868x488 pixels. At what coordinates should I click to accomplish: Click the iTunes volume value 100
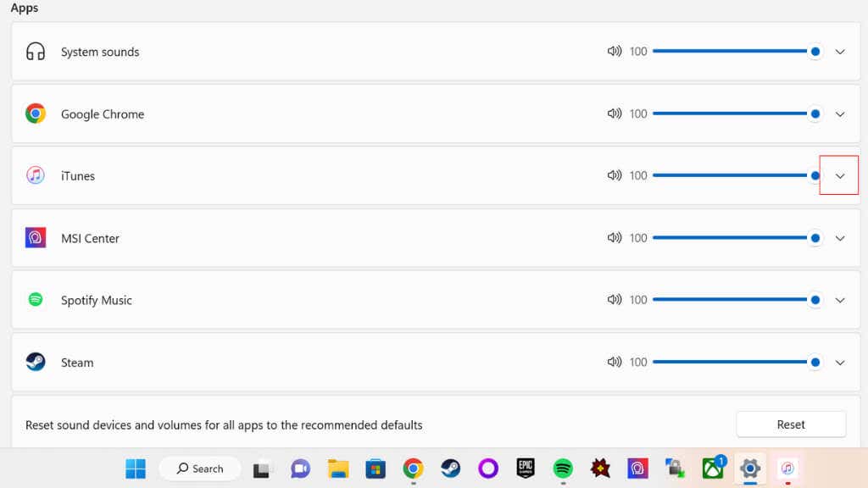click(638, 175)
